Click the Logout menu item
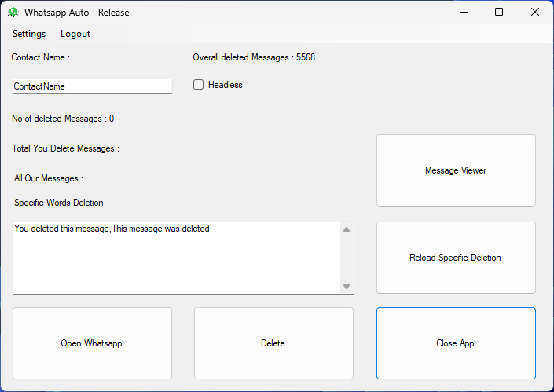 75,34
